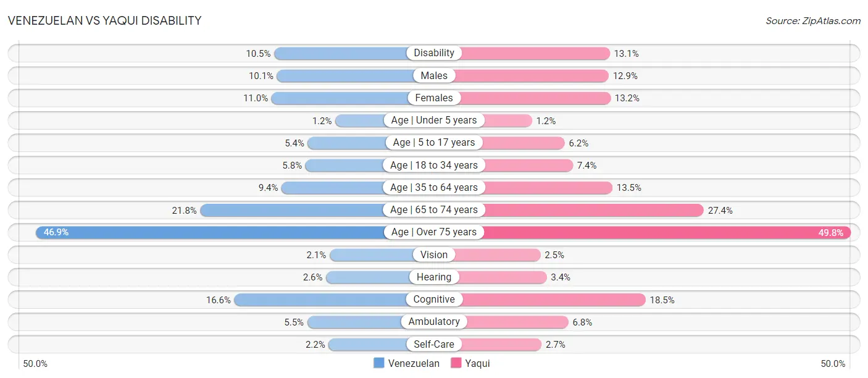Click the Age Under 5 years label
The width and height of the screenshot is (868, 378).
[434, 120]
